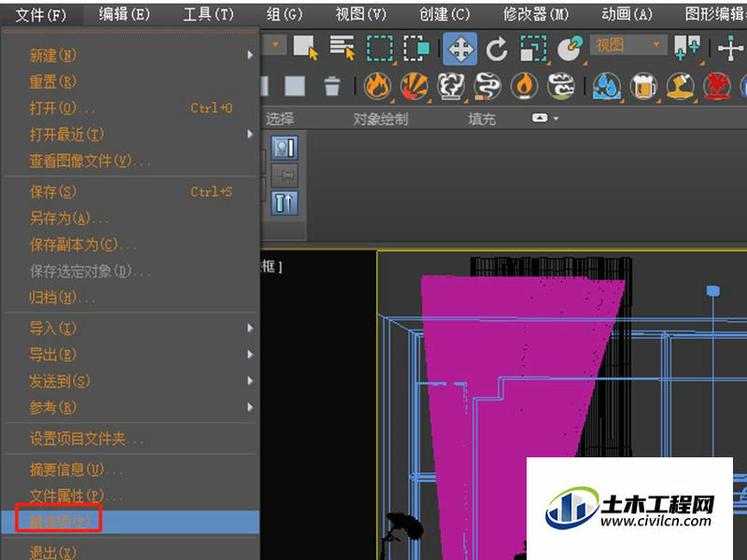
Task: Open the ribbon display options arrow
Action: [556, 119]
